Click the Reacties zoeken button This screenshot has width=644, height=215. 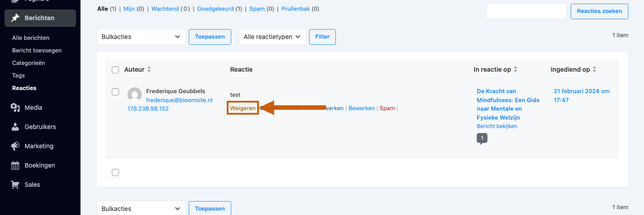pos(599,11)
